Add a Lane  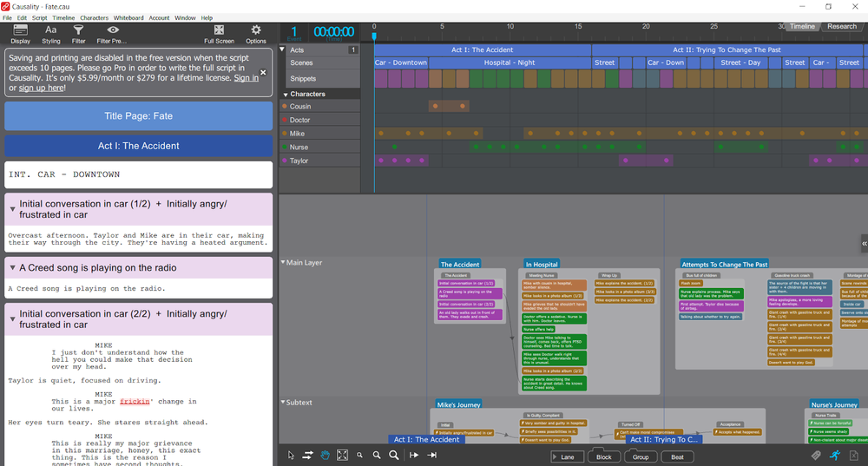(568, 456)
